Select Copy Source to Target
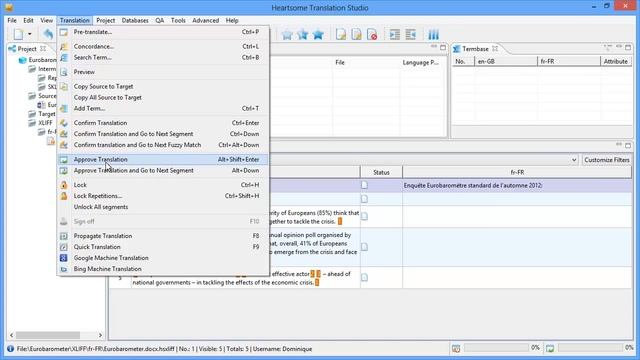Viewport: 640px width, 360px height. point(163,87)
